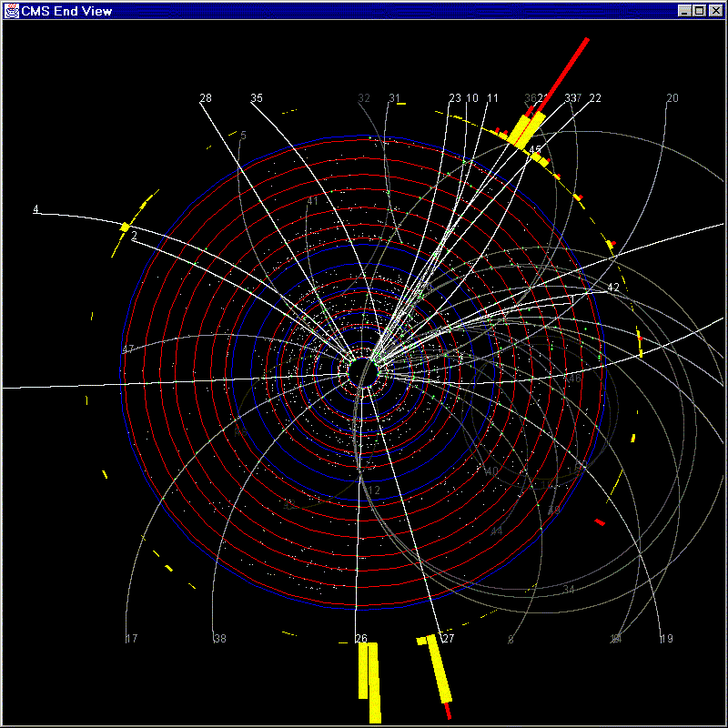Select track label 47 on the left side
This screenshot has height=728, width=728.
coord(128,349)
